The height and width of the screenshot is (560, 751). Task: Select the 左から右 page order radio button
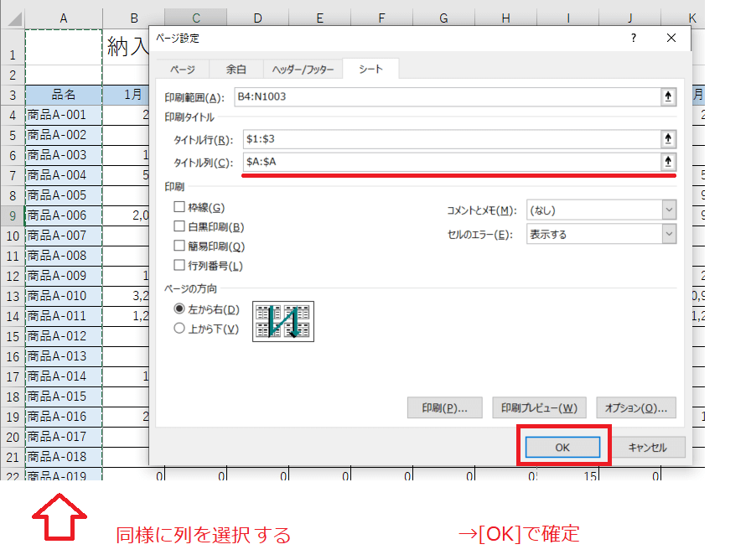[179, 309]
